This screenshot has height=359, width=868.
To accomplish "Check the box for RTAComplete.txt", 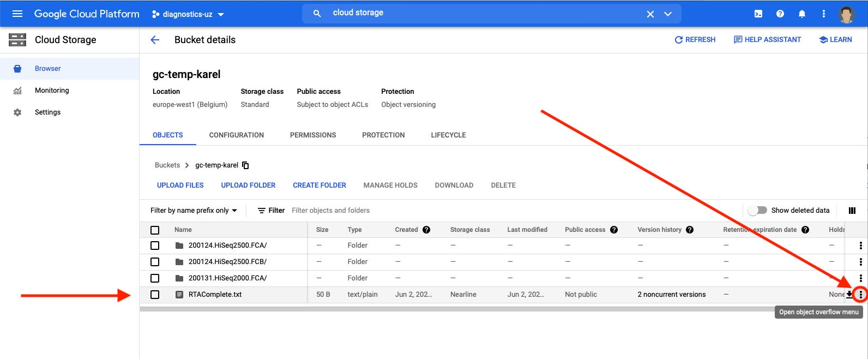I will point(155,295).
